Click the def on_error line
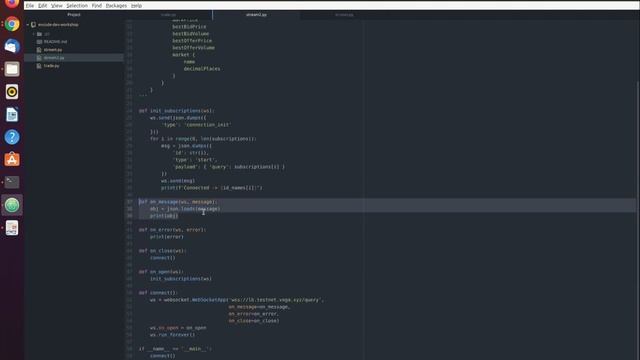Viewport: 640px width, 360px height. pos(172,230)
